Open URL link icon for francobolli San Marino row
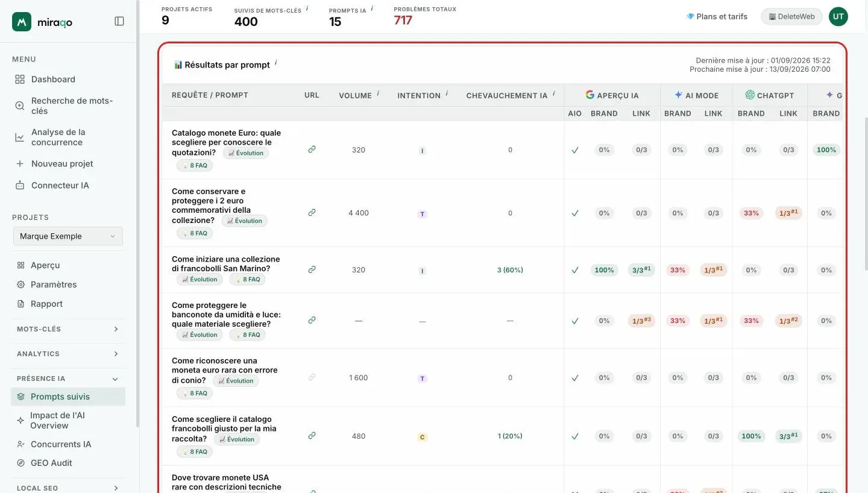Screen dimensions: 868x493 [x=312, y=269]
